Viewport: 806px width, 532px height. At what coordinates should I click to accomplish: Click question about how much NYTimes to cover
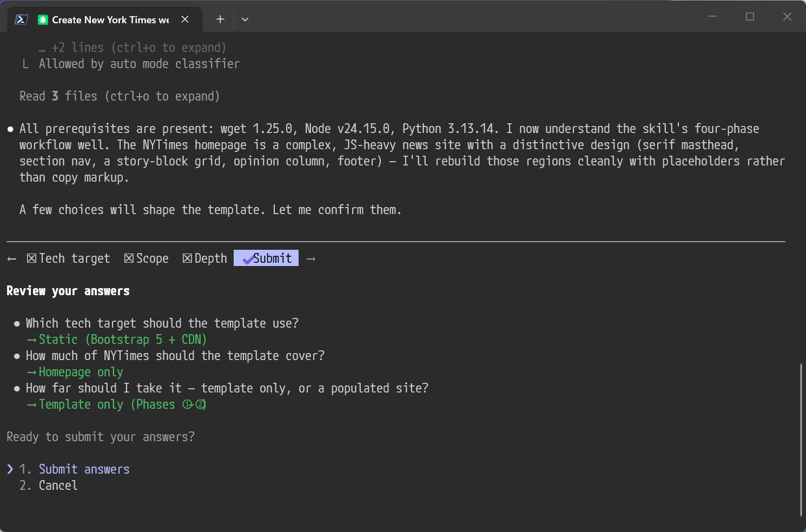point(175,356)
